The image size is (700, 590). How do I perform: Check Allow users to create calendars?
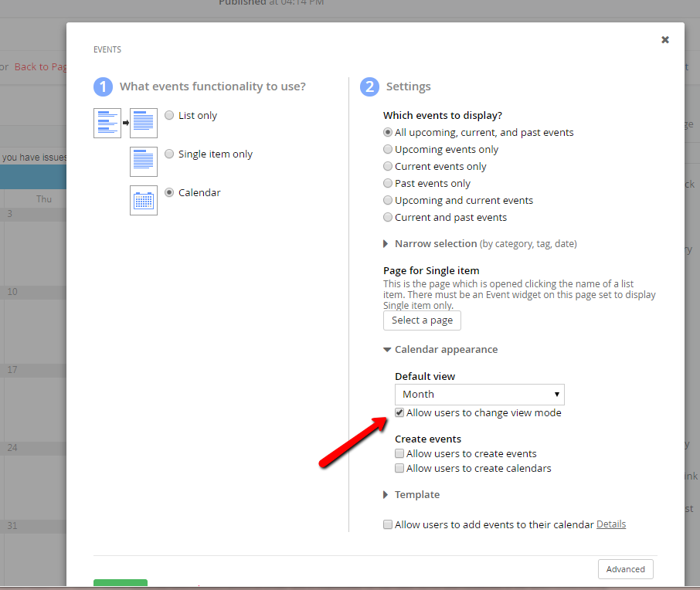point(399,468)
